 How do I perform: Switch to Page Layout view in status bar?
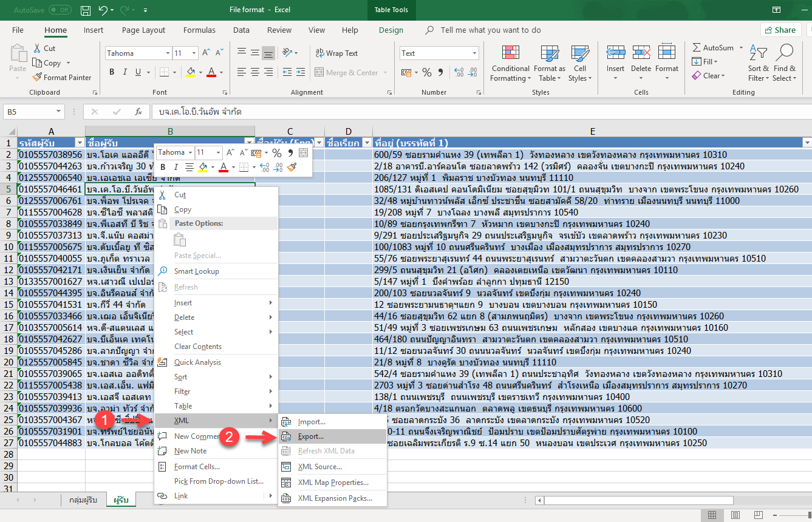coord(734,515)
